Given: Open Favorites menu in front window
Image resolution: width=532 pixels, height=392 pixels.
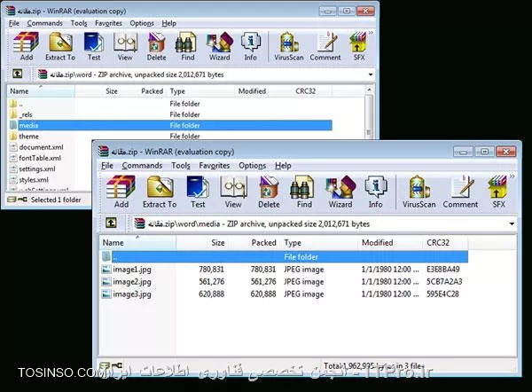Looking at the screenshot, I should (214, 166).
